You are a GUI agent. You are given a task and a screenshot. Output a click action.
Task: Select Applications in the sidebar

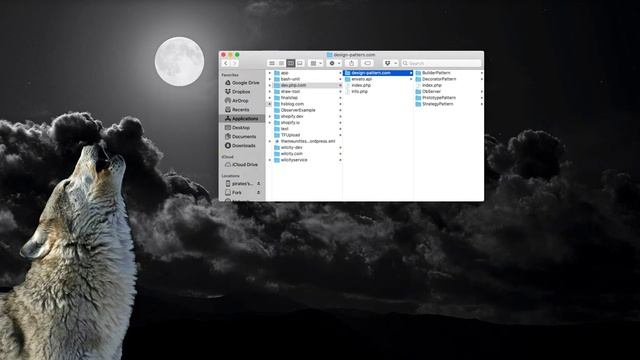coord(242,118)
